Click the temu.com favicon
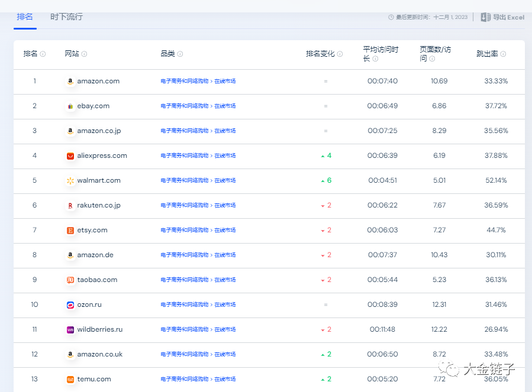This screenshot has width=532, height=392. 70,380
